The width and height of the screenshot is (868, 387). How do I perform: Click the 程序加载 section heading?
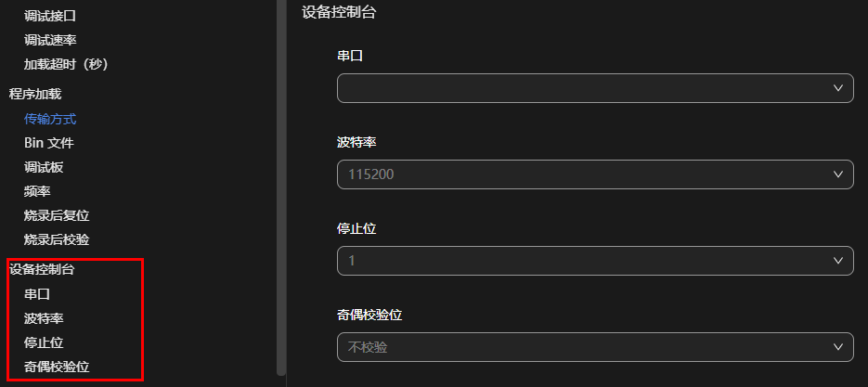click(x=35, y=94)
